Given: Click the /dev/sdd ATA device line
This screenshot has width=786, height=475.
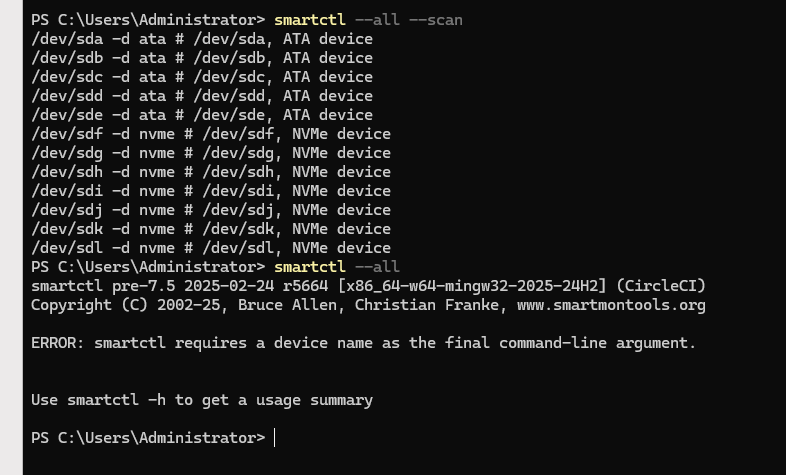Looking at the screenshot, I should tap(201, 96).
